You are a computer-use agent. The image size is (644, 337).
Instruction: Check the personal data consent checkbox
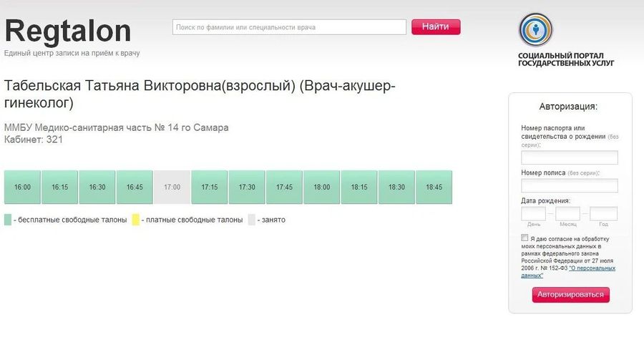point(525,238)
